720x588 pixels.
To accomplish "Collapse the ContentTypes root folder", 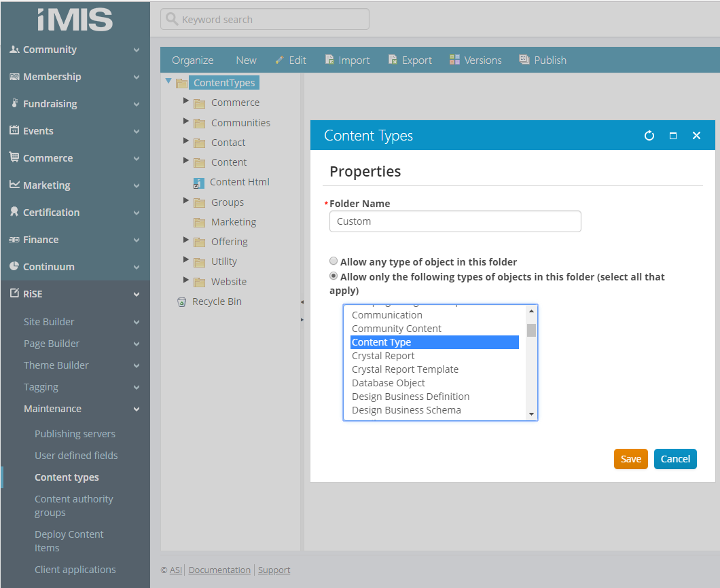I will click(168, 81).
